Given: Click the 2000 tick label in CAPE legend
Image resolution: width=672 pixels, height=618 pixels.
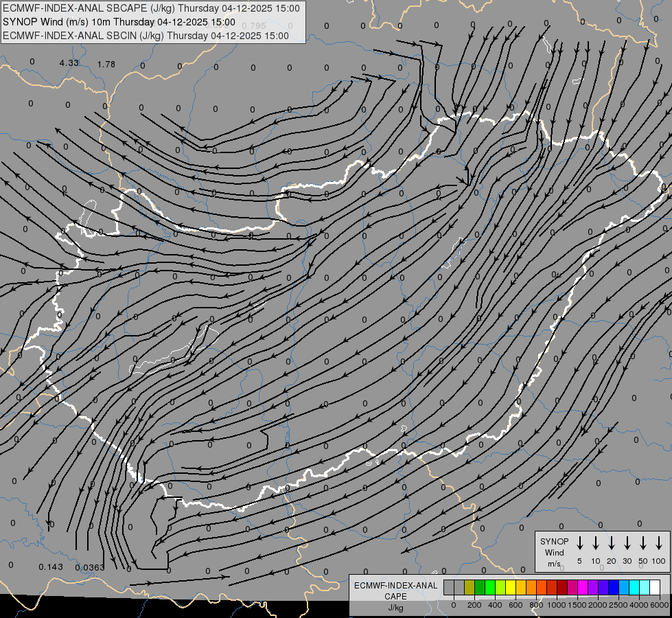Looking at the screenshot, I should tap(597, 605).
